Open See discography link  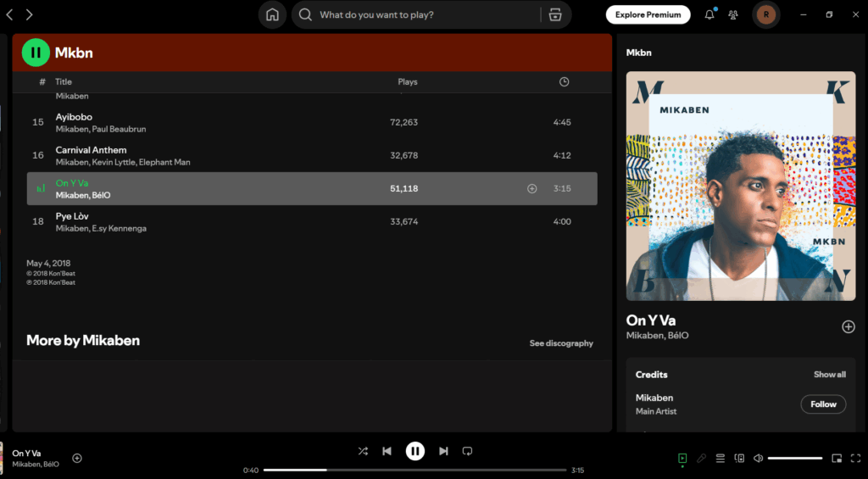click(561, 343)
